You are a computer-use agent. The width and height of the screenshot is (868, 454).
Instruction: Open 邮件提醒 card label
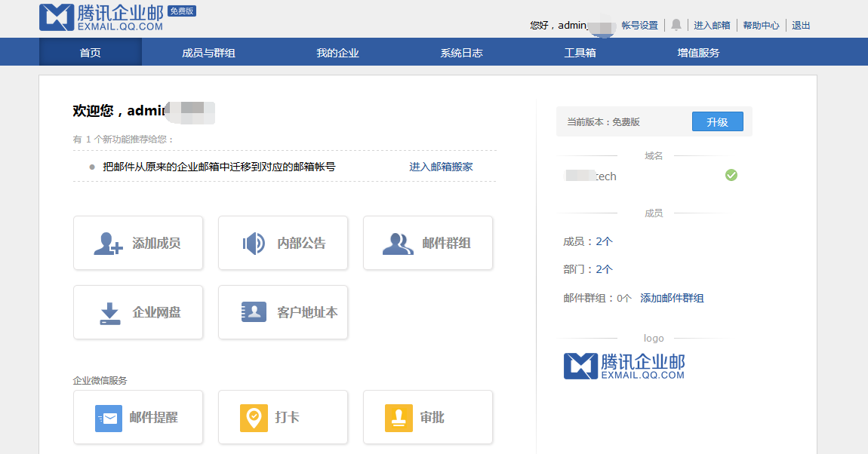(x=154, y=418)
